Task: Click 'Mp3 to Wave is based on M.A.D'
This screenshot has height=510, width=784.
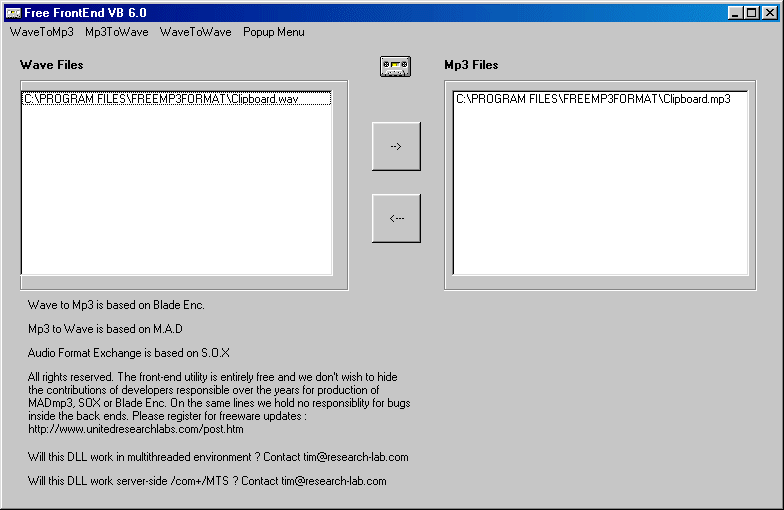Action: point(105,329)
